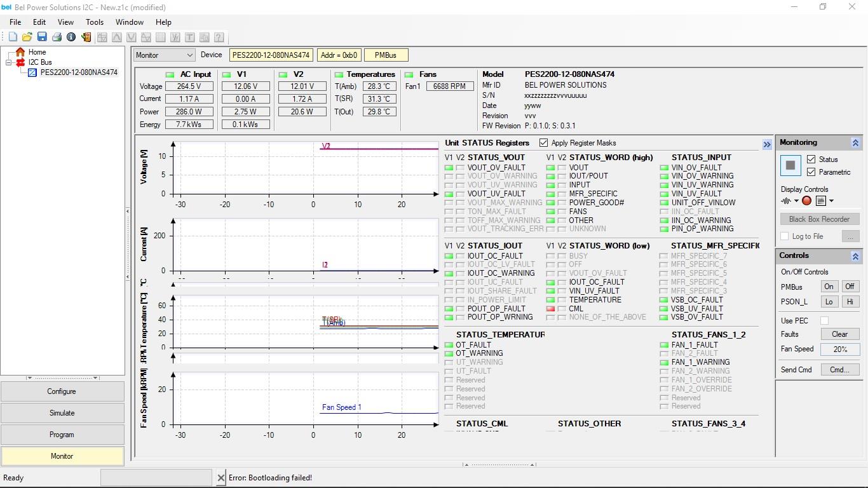Open a file with the Open folder icon
Screen dimensions: 868x488
pyautogui.click(x=27, y=36)
